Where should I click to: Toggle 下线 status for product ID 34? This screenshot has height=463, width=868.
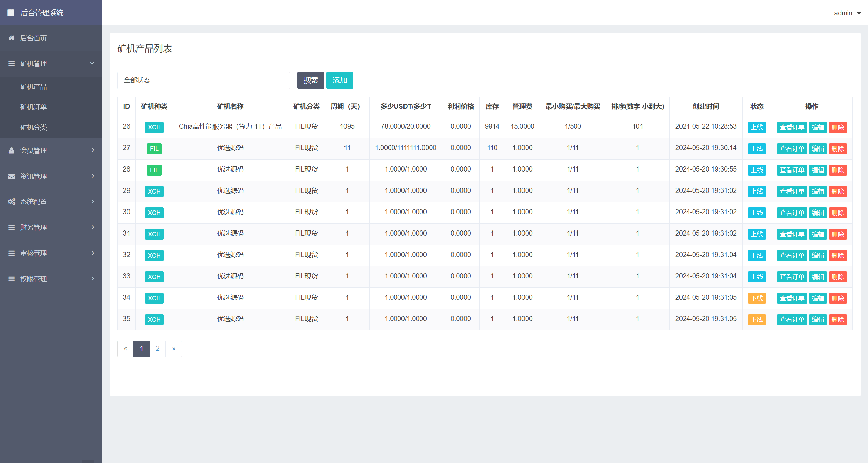(757, 298)
